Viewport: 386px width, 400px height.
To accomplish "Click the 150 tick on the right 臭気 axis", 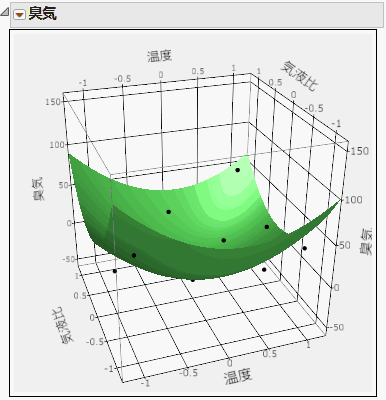I will (x=359, y=151).
